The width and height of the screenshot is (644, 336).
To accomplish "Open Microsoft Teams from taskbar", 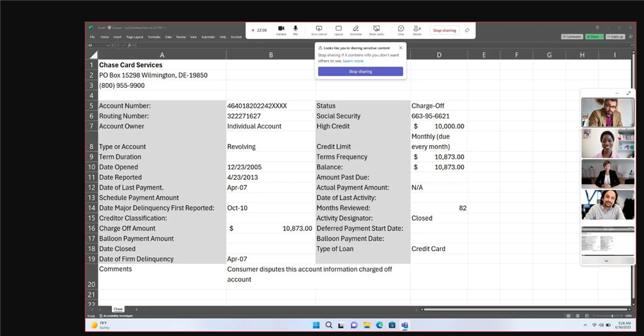I will tap(404, 325).
